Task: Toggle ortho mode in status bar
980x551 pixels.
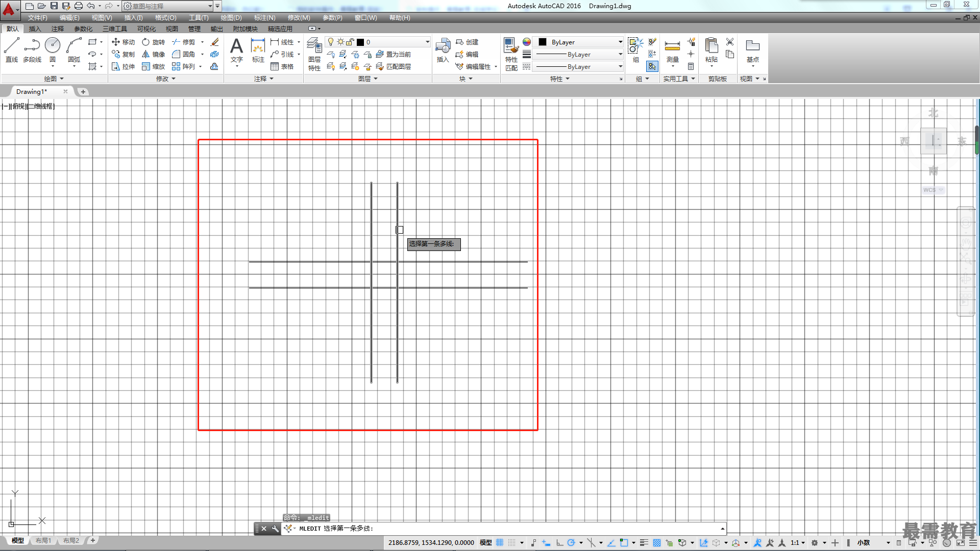Action: (x=559, y=542)
